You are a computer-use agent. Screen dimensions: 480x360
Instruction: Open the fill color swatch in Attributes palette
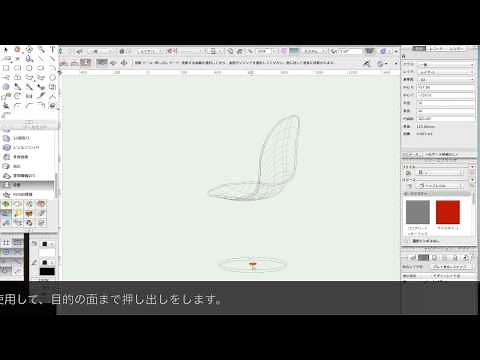tap(47, 252)
